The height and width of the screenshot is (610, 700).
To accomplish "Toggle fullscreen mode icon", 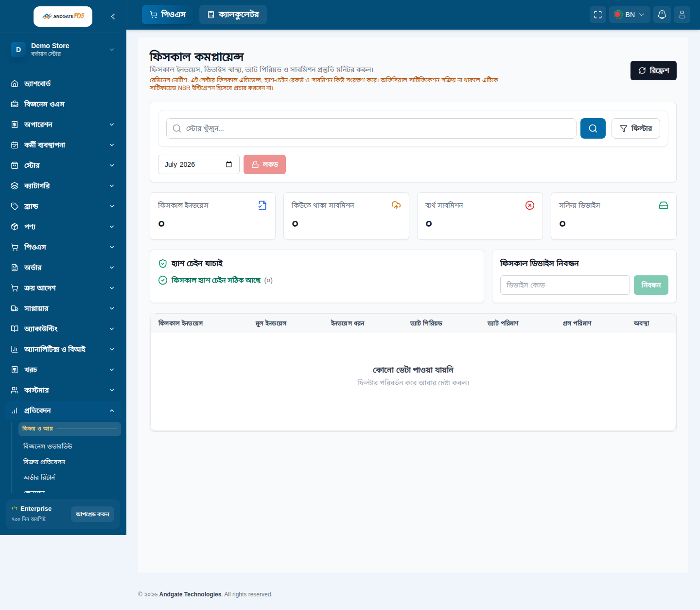I will (598, 15).
